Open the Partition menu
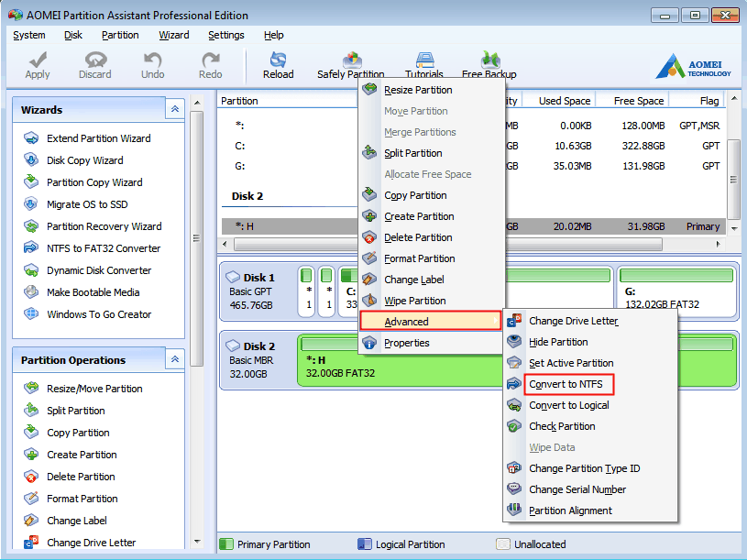This screenshot has height=560, width=747. coord(120,35)
